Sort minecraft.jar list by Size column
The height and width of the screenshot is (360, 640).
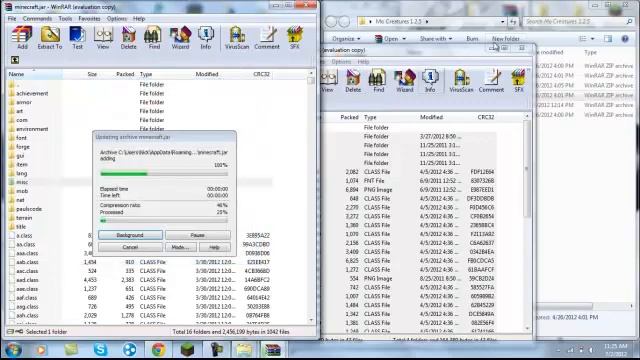click(81, 74)
